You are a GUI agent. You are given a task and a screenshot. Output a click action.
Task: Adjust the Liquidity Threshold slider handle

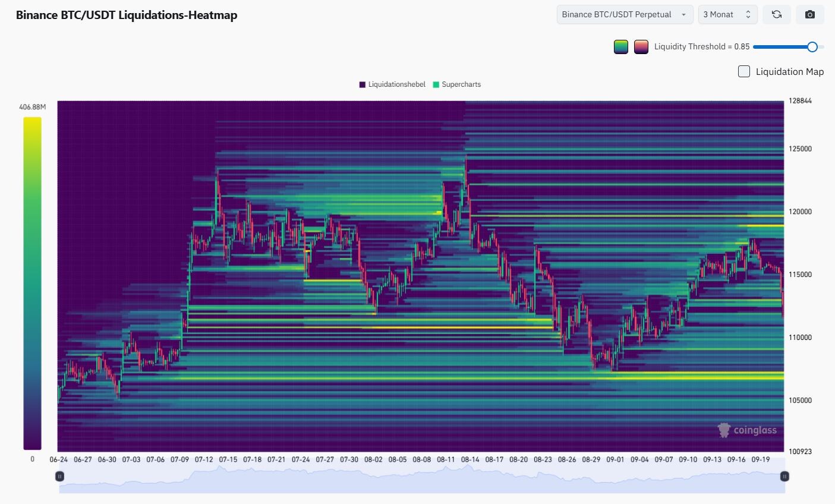812,47
